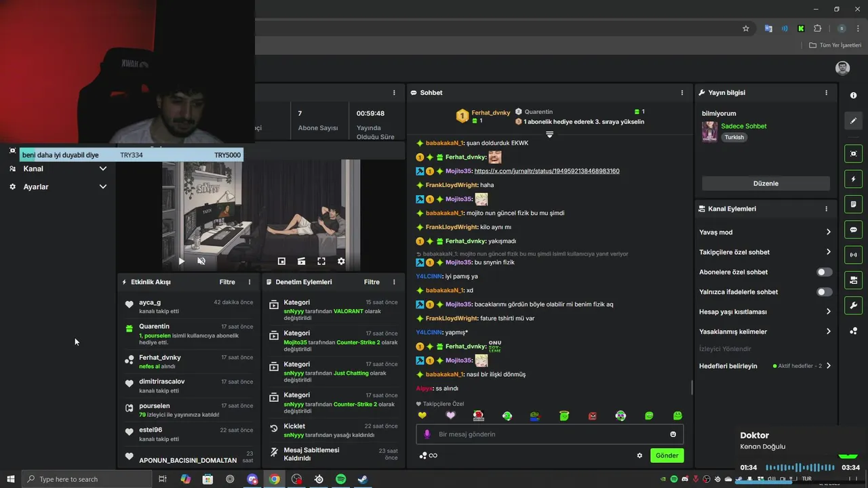Open Chrome from the taskbar
The height and width of the screenshot is (488, 868).
point(274,479)
